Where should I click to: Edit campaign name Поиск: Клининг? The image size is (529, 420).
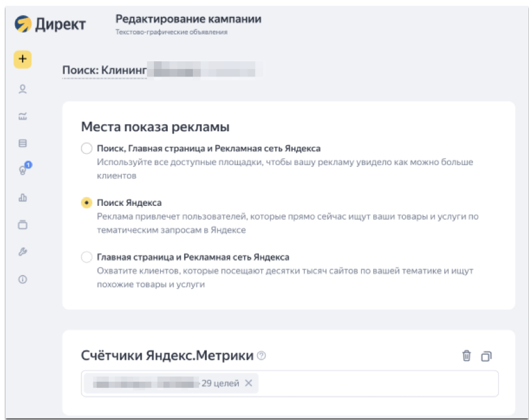pos(104,70)
